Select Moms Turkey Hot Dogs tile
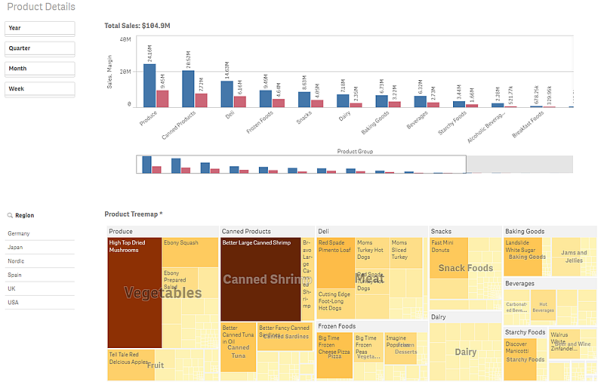Viewport: 604px width, 385px height. coord(372,253)
